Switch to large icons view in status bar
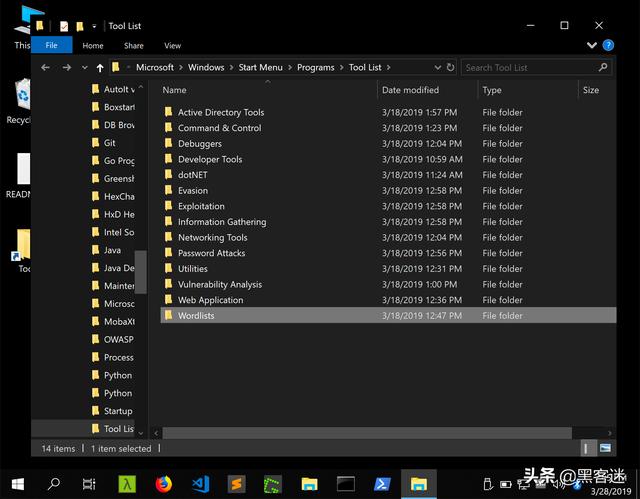Screen dimensions: 640x499 click(606, 448)
